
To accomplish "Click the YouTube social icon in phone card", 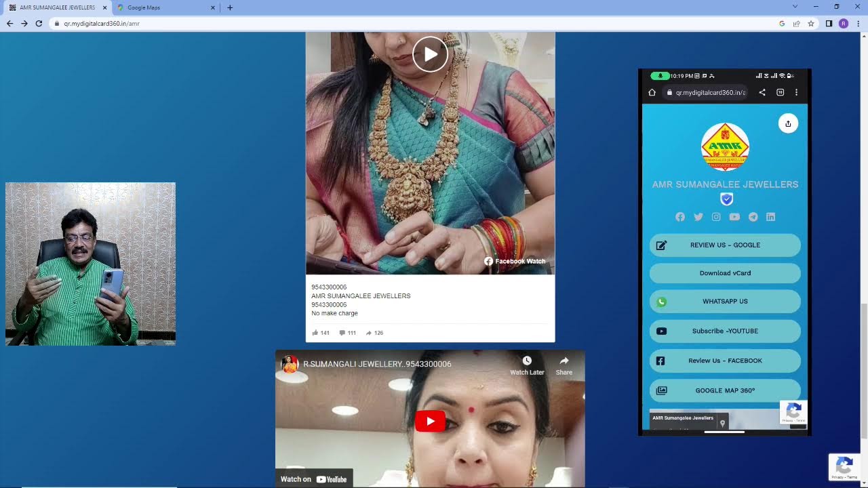I will (x=734, y=217).
